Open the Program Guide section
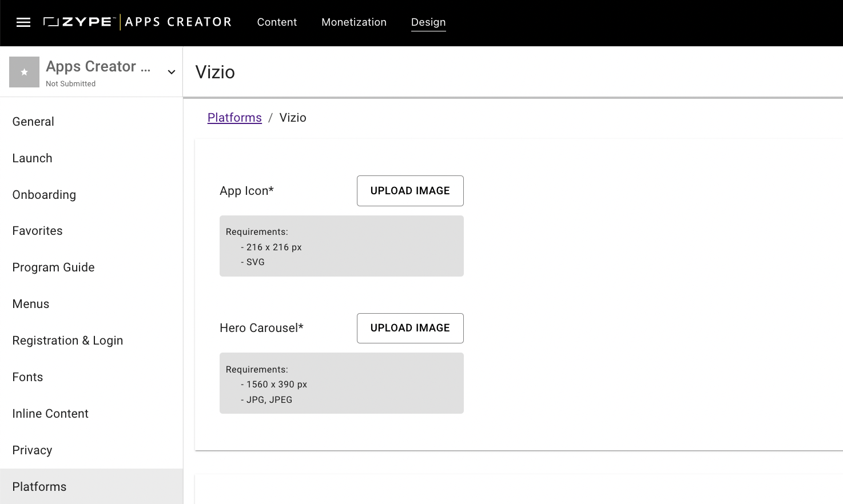The width and height of the screenshot is (843, 504). pyautogui.click(x=92, y=267)
